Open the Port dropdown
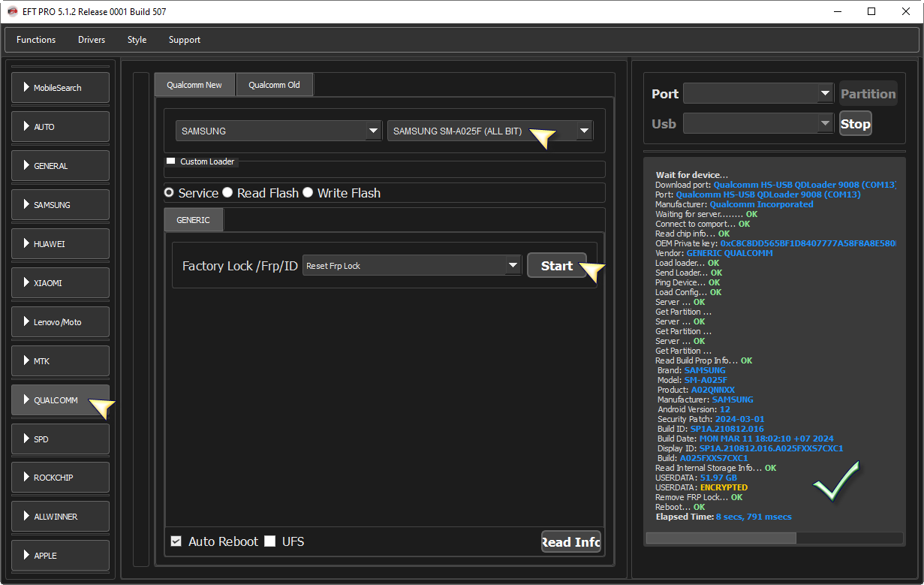The image size is (924, 585). [758, 94]
